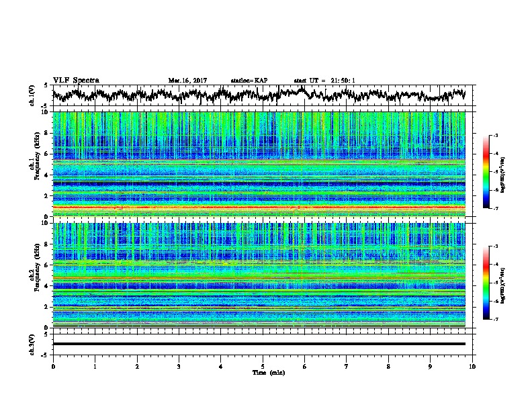532x411 pixels.
Task: Click the "5" tick on the ch.1(V) axis
Action: [47, 85]
